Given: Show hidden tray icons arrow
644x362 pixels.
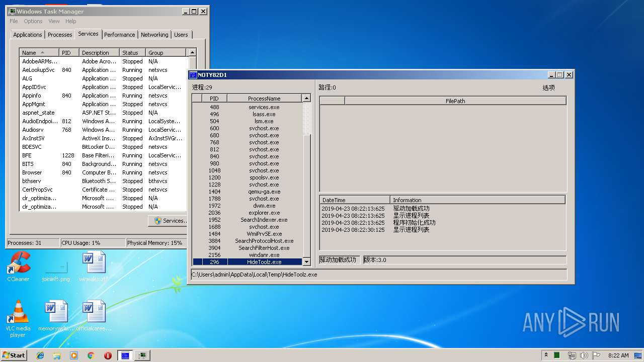Looking at the screenshot, I should 546,355.
